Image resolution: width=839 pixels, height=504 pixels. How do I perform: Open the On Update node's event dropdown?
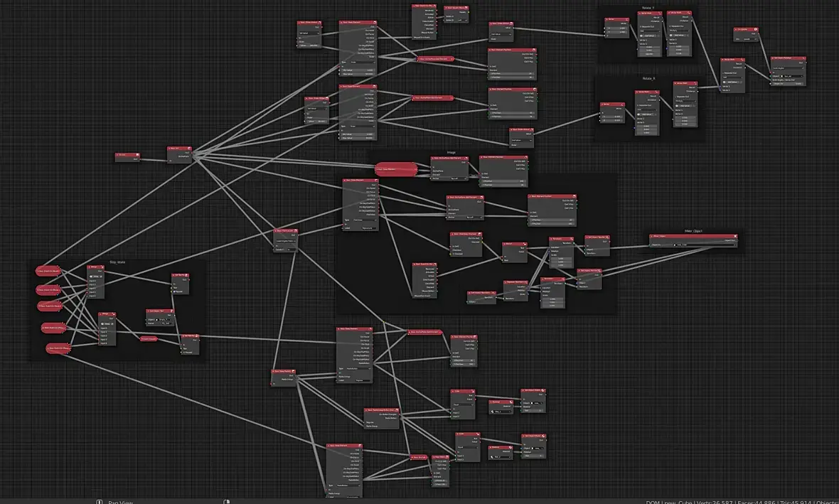(x=750, y=39)
